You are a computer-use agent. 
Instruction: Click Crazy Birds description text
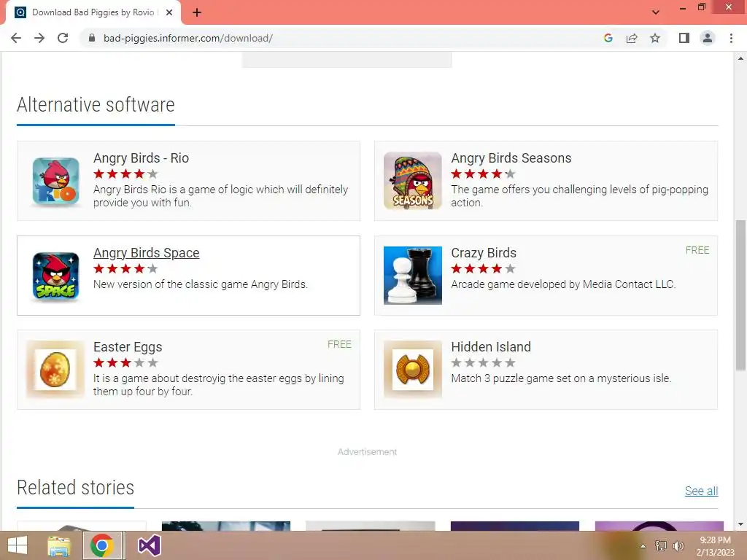[563, 284]
